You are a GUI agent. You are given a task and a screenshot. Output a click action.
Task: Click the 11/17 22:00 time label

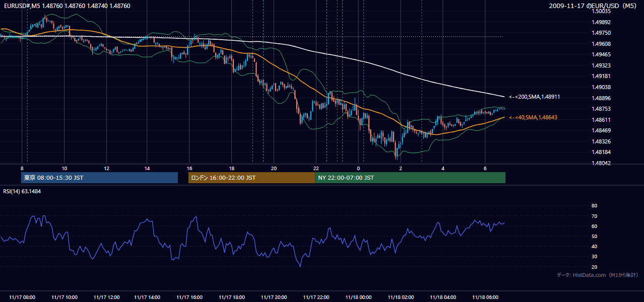316,297
